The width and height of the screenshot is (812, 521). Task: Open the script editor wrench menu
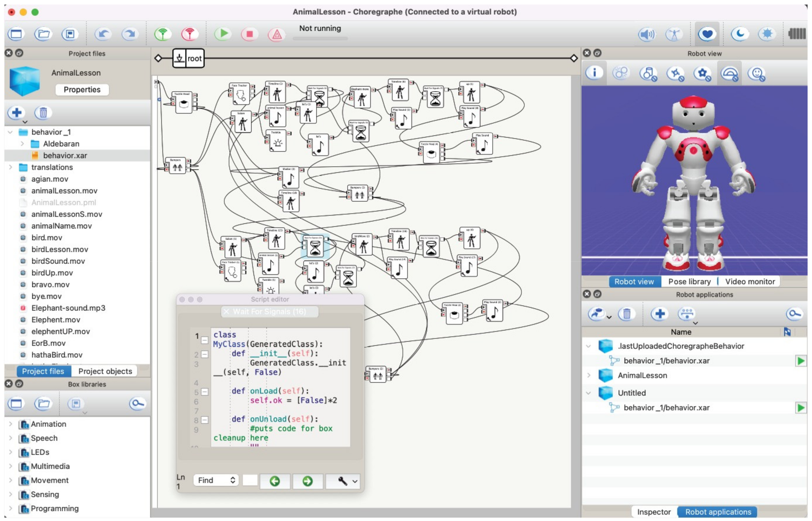[343, 481]
